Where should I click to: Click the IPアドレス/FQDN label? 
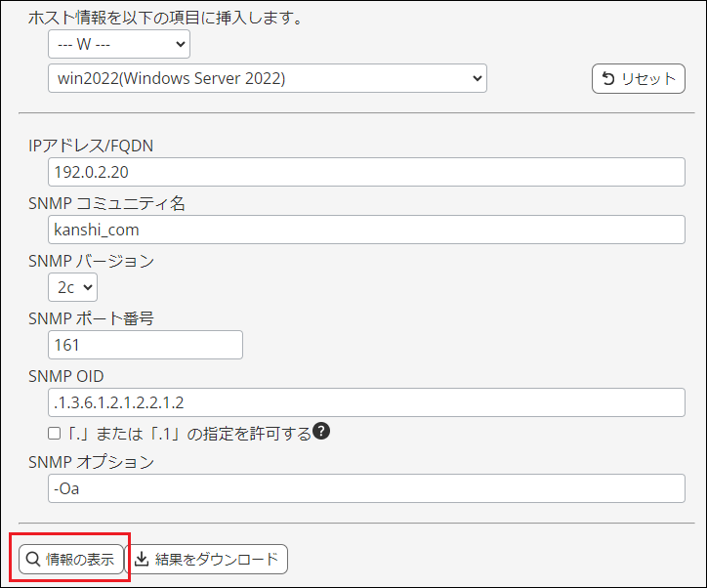tap(91, 146)
